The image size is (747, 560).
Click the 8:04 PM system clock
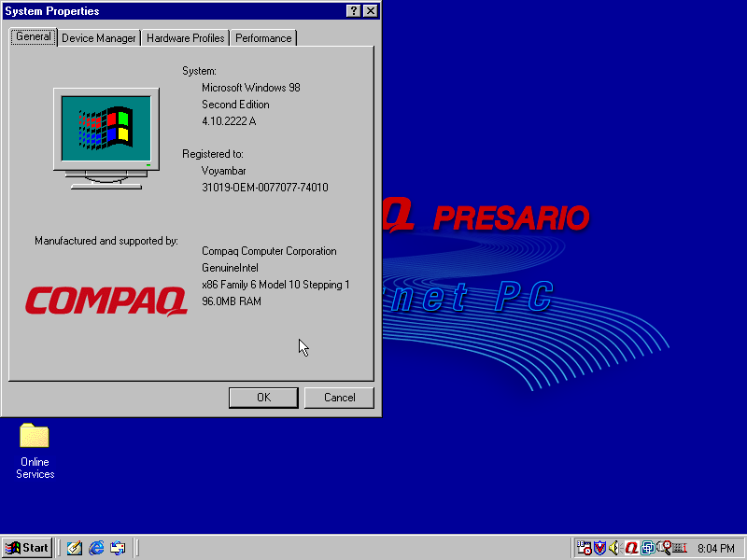(x=716, y=549)
